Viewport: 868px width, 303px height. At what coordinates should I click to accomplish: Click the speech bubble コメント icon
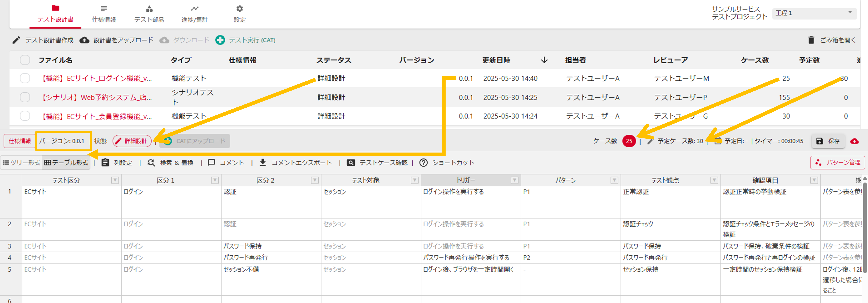[x=211, y=163]
